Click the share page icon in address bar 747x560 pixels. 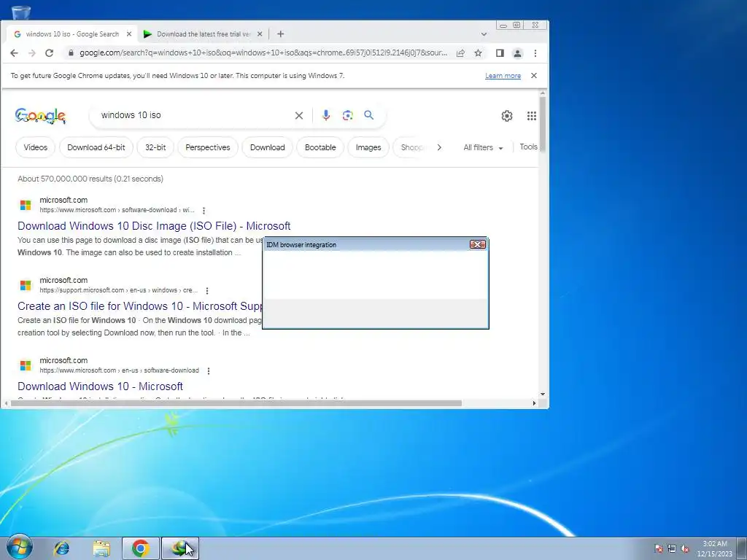pos(460,52)
